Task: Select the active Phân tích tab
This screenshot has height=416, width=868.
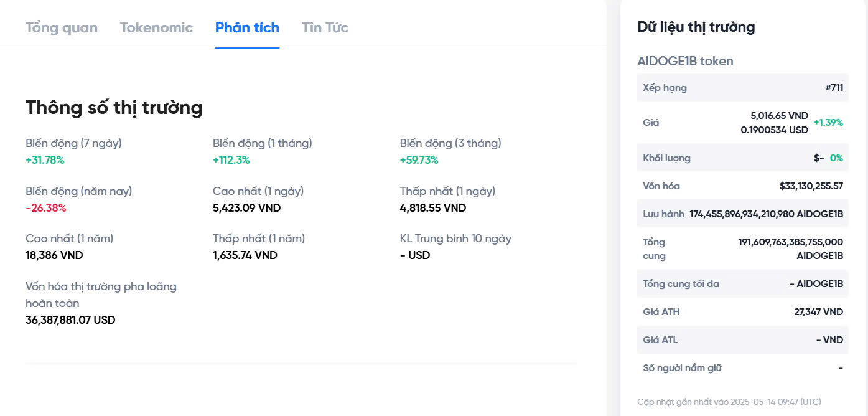Action: coord(246,27)
